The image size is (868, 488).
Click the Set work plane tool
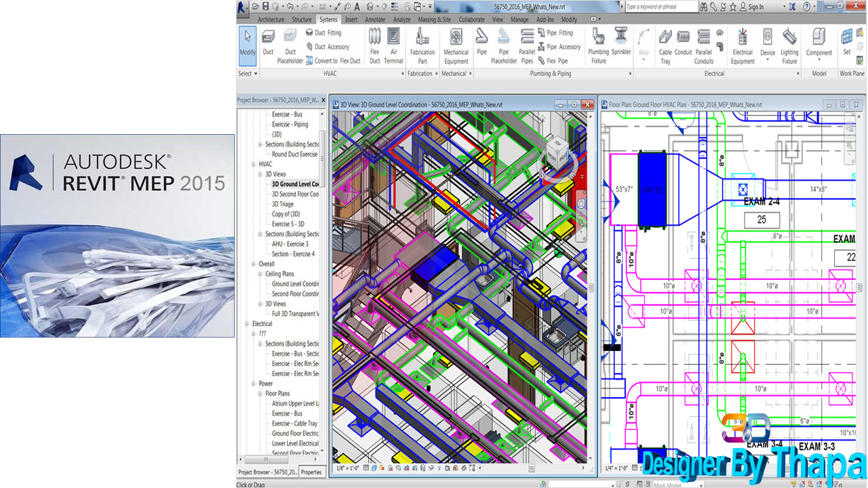[847, 42]
